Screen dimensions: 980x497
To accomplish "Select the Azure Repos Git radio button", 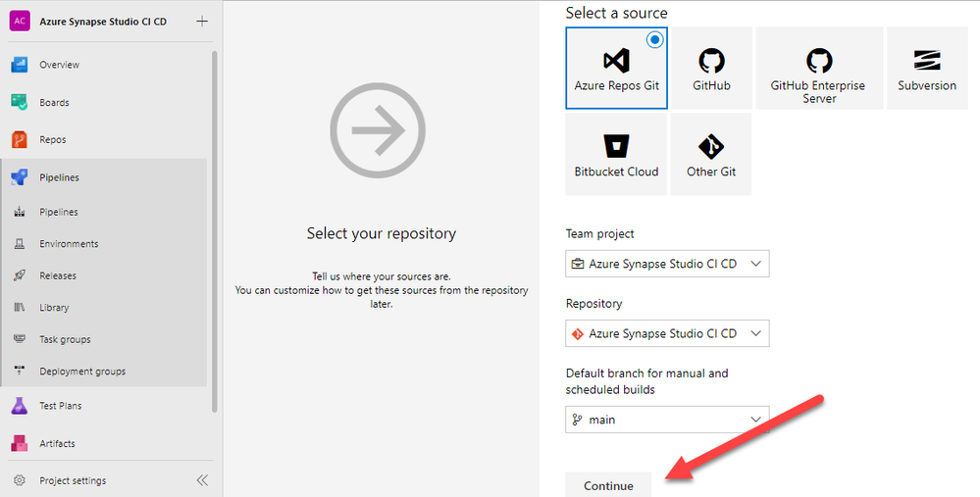I will point(654,40).
